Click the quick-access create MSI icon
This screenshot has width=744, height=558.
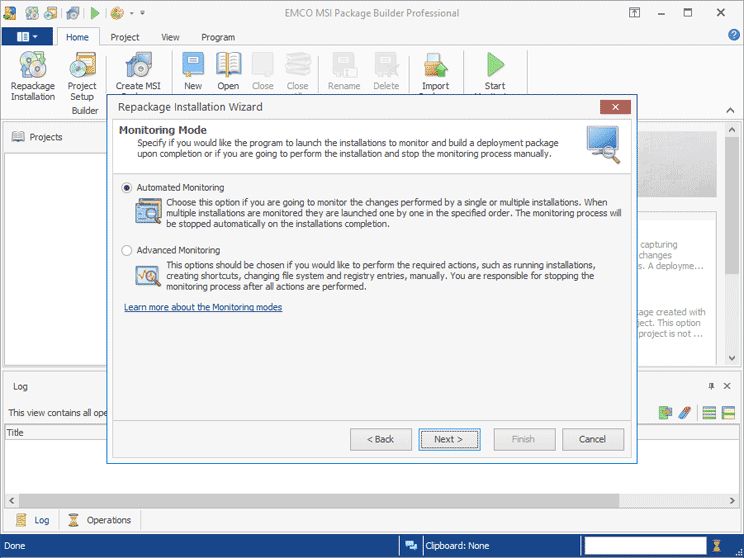point(73,13)
